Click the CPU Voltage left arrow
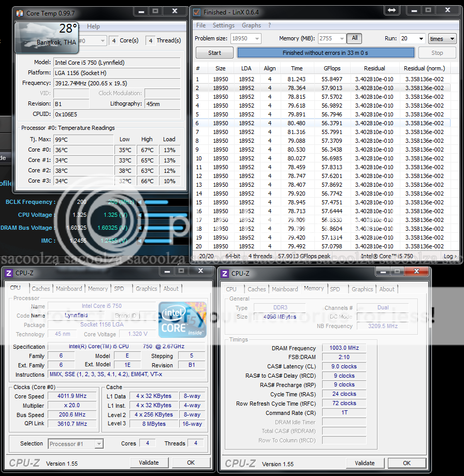The height and width of the screenshot is (476, 464). tap(139, 215)
